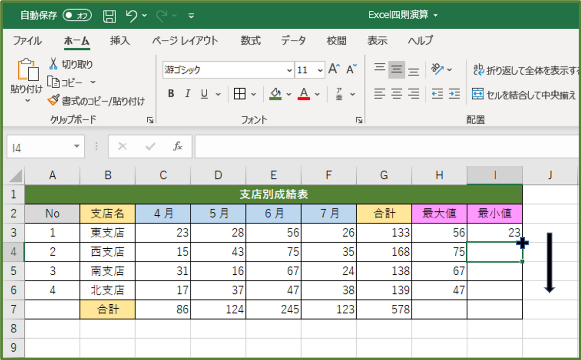Click the Center horizontally icon
Image resolution: width=581 pixels, height=360 pixels.
(396, 94)
